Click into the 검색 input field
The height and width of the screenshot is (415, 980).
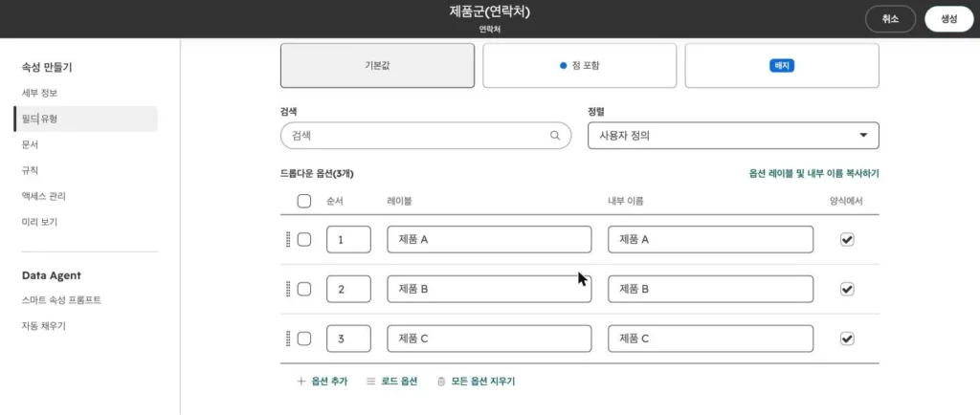[x=426, y=136]
